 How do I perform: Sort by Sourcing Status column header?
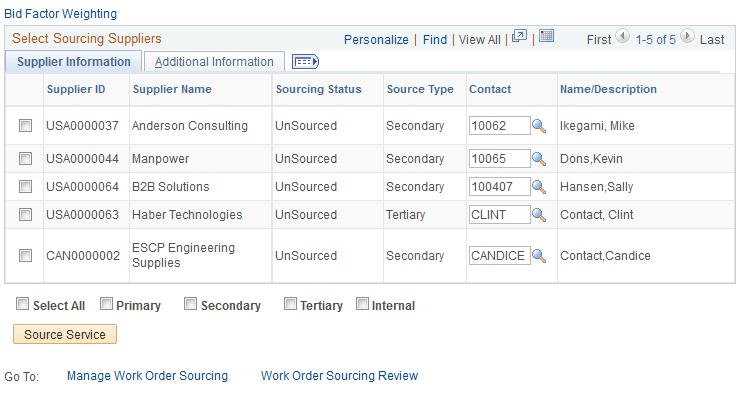[318, 89]
